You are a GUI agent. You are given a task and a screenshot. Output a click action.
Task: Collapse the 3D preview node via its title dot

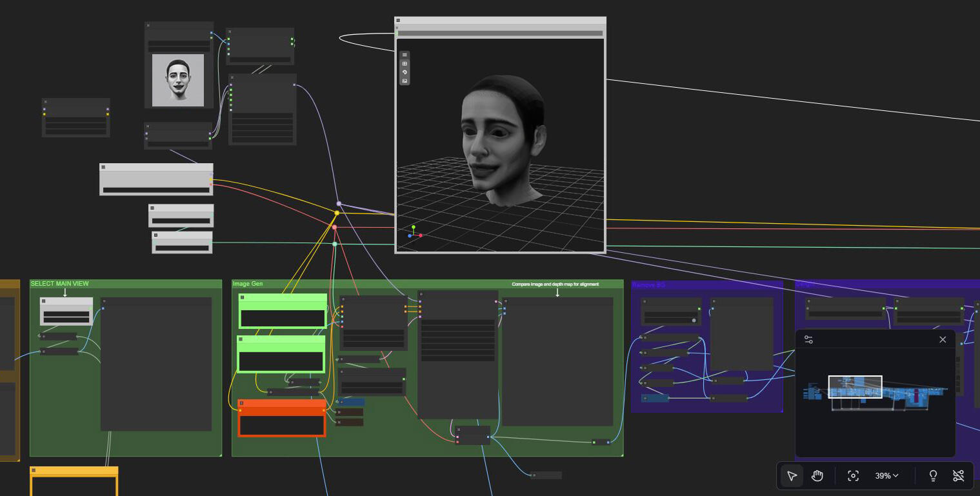coord(398,21)
